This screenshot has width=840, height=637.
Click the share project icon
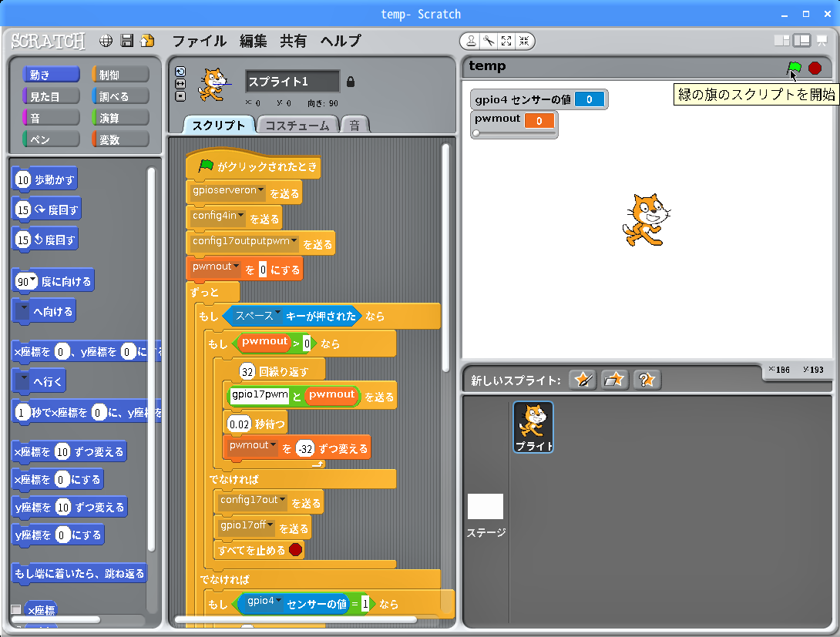click(147, 41)
